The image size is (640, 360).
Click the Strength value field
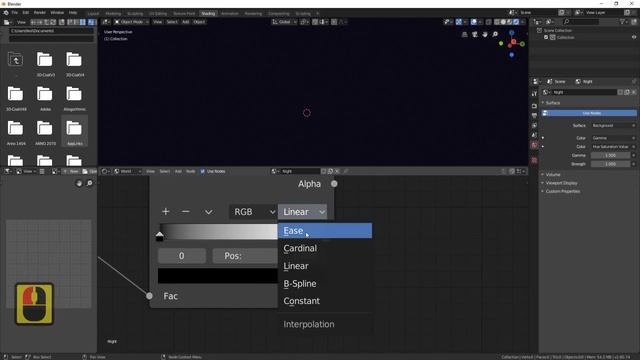point(610,164)
